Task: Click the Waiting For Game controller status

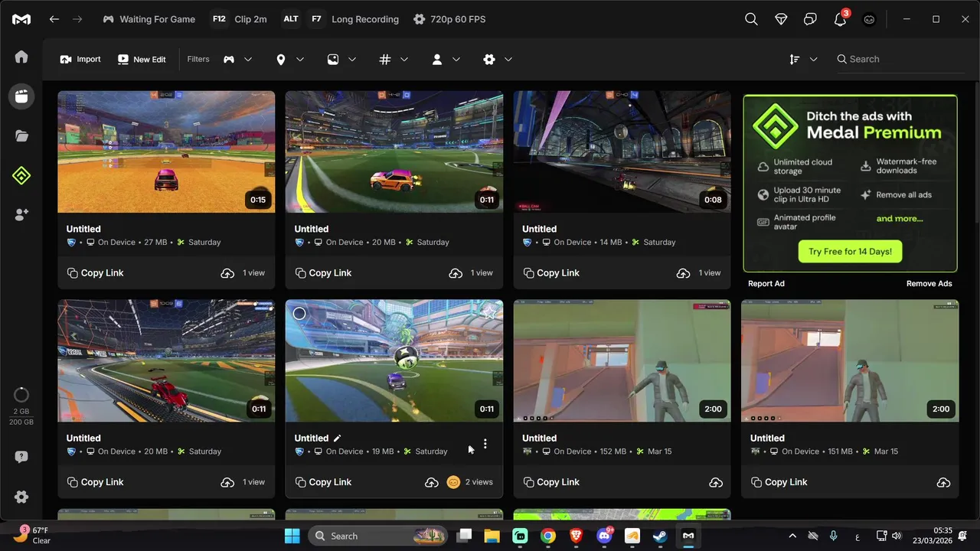Action: pyautogui.click(x=149, y=19)
